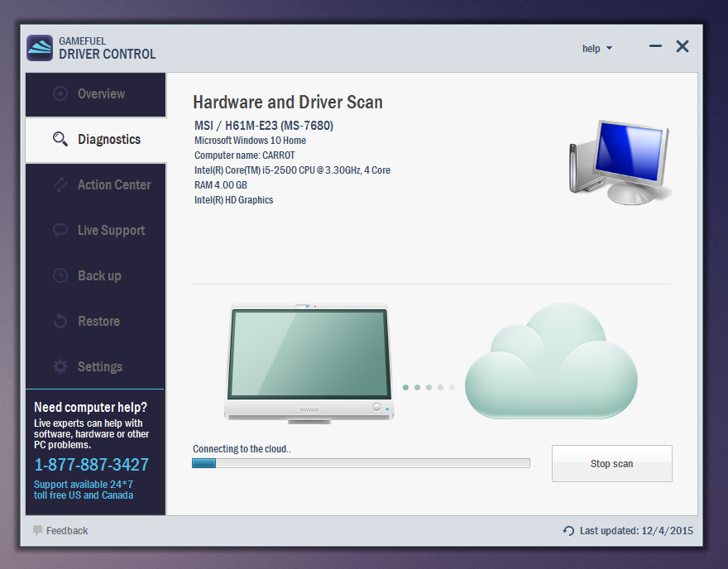This screenshot has width=728, height=569.
Task: Click the Gamefuel Driver Control logo icon
Action: (x=40, y=48)
